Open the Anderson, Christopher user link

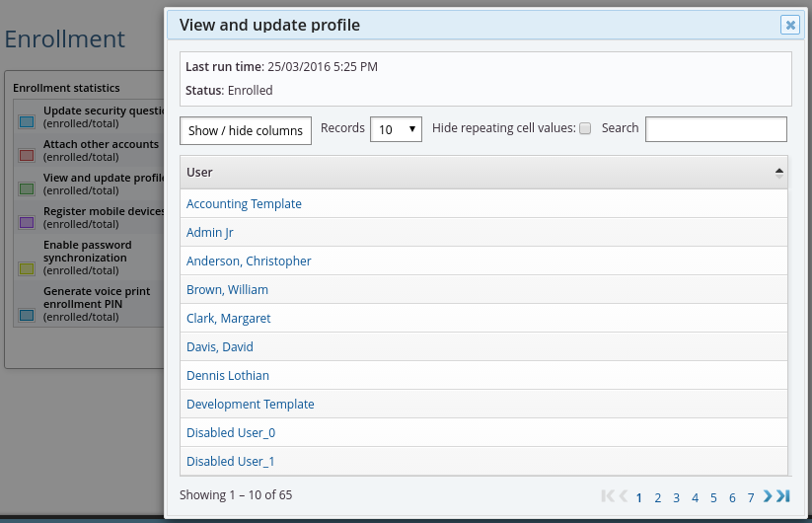(x=249, y=261)
